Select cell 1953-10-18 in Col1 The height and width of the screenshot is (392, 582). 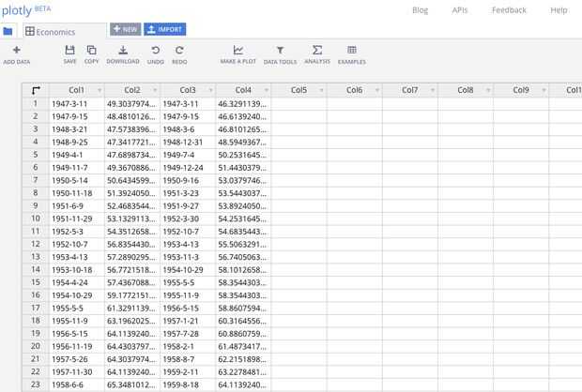[76, 269]
